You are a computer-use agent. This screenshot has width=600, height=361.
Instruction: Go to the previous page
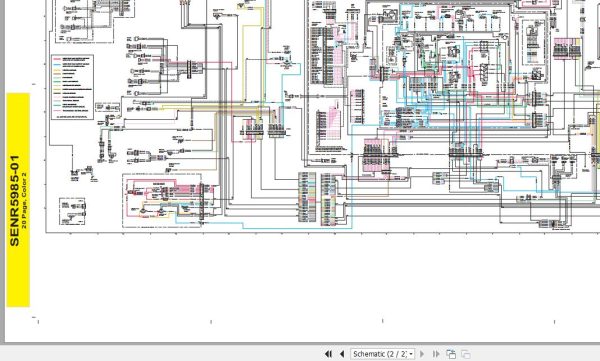(x=342, y=354)
